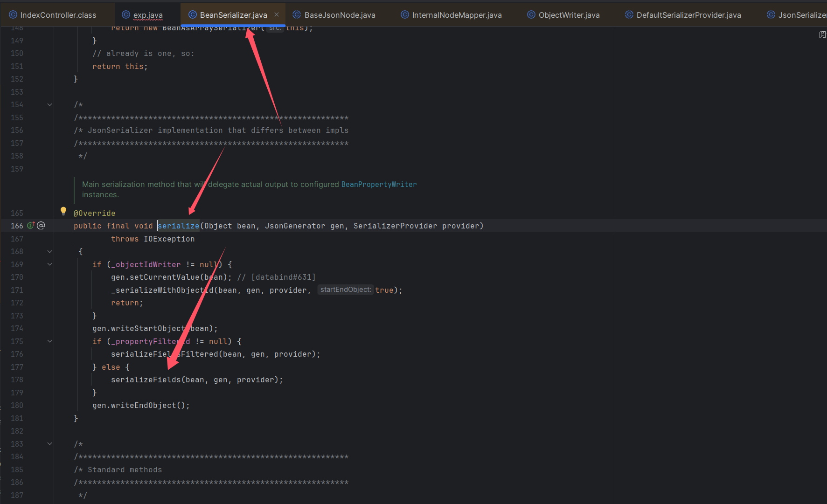
Task: Click the @Override annotation
Action: (95, 213)
